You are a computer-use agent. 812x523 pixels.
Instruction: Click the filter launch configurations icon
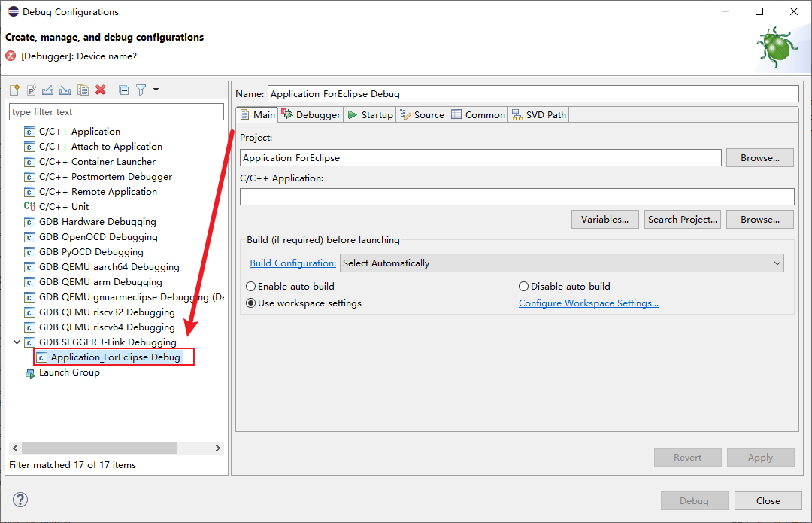(x=141, y=90)
